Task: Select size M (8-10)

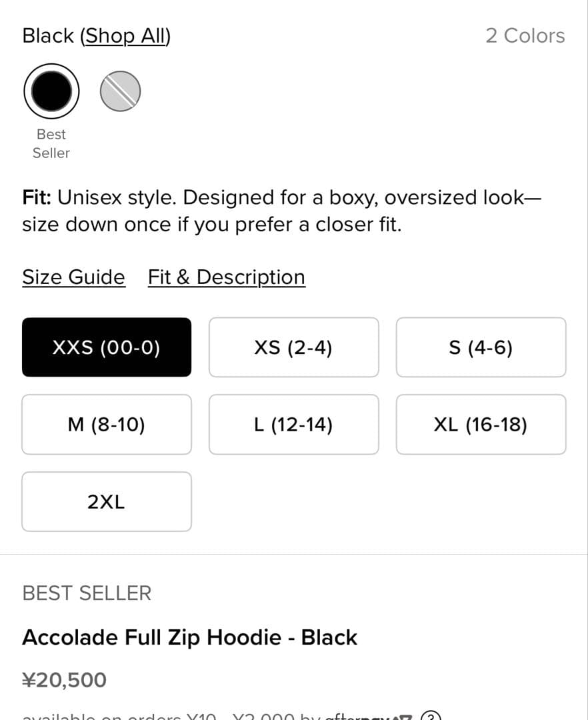Action: (x=107, y=425)
